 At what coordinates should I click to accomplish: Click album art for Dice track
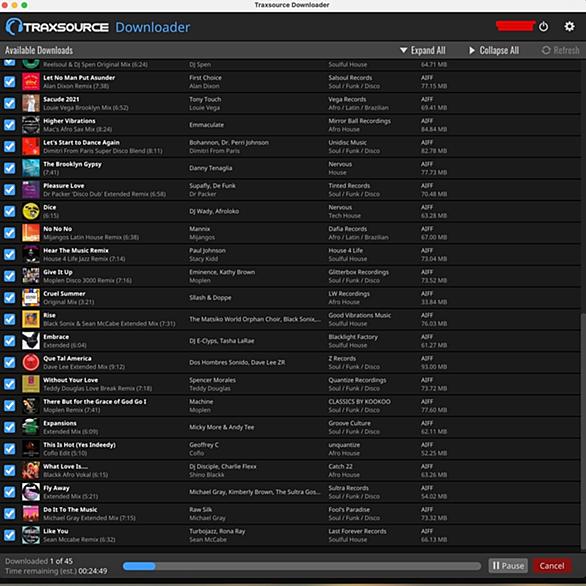pos(31,211)
